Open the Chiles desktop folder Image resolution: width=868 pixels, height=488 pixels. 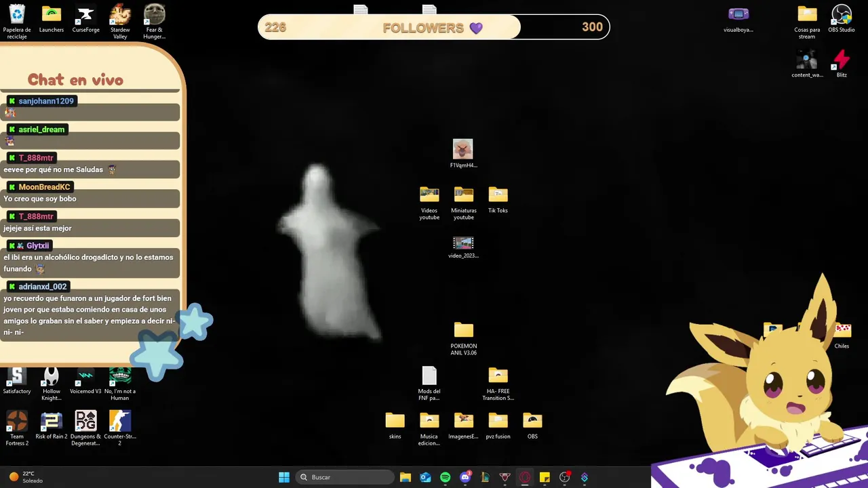(x=842, y=336)
